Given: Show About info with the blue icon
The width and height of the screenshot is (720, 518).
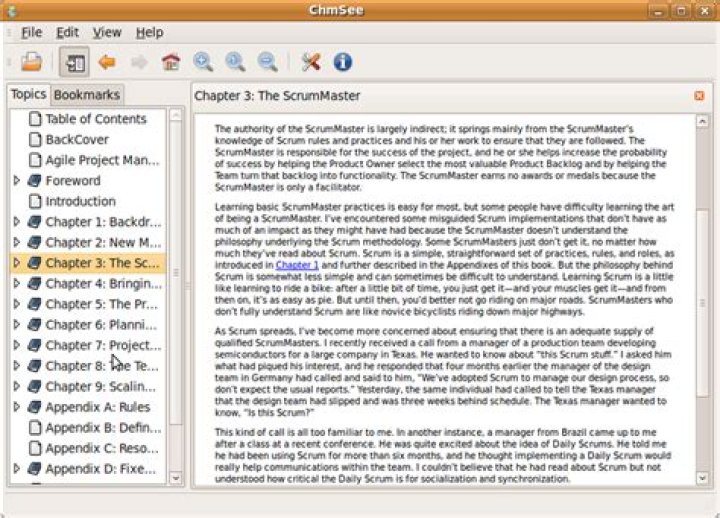Looking at the screenshot, I should [x=343, y=62].
